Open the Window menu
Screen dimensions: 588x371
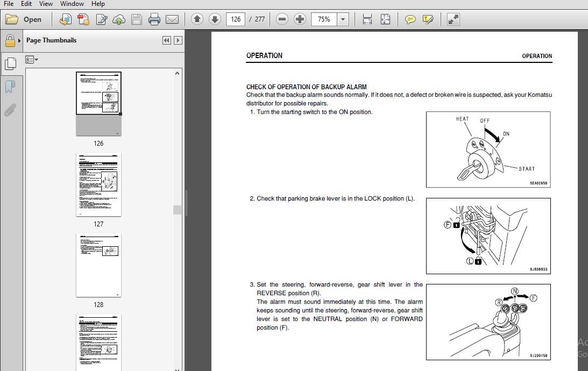(x=72, y=4)
